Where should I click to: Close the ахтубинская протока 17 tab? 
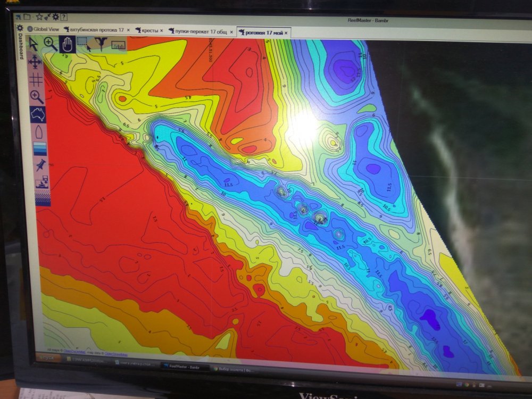tap(128, 30)
